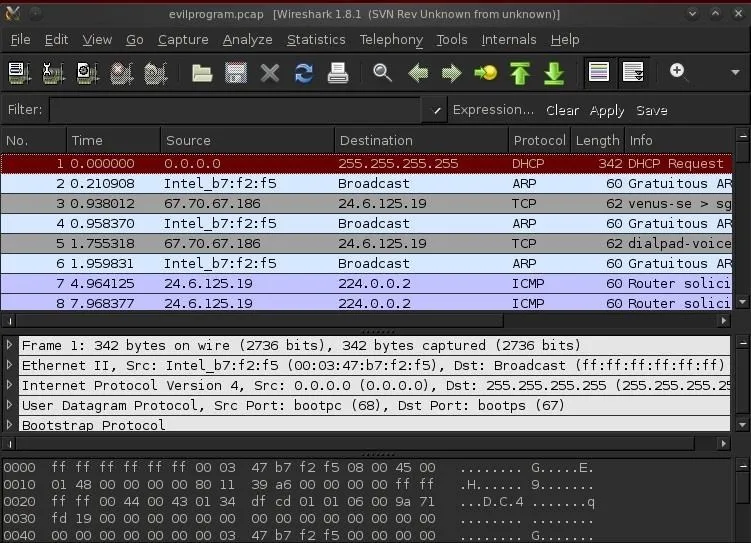Go forward in packet history arrow
Screen dimensions: 751x543
tap(452, 73)
